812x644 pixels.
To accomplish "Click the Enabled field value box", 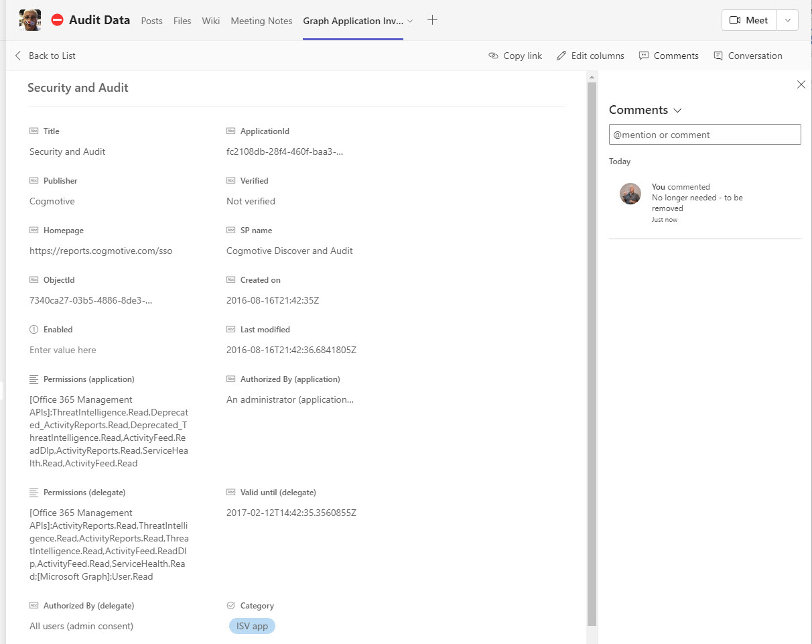I will point(63,350).
